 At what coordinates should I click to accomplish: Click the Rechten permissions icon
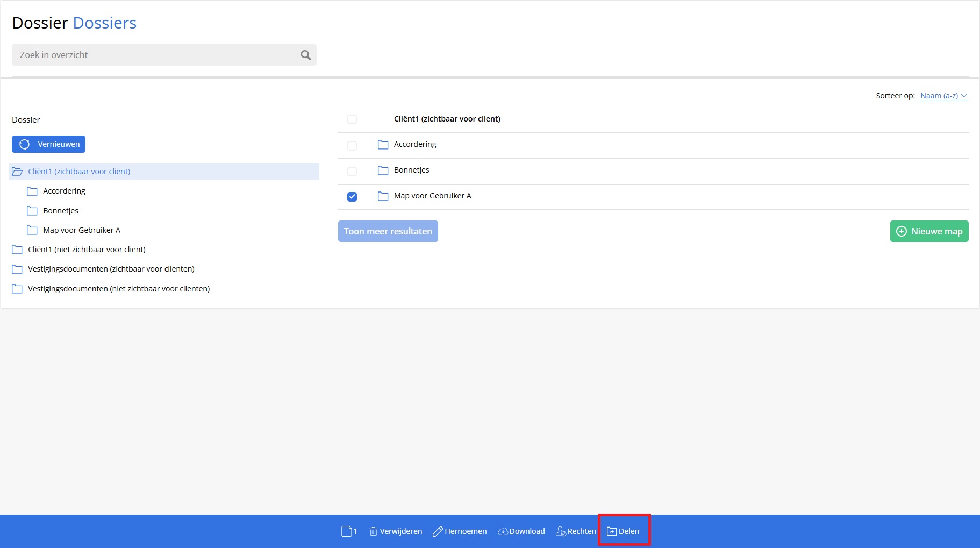tap(561, 531)
